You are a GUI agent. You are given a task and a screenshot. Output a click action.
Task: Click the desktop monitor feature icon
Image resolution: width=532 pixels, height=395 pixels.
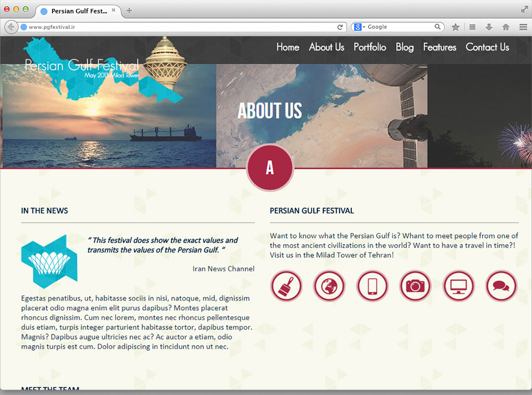pos(458,286)
